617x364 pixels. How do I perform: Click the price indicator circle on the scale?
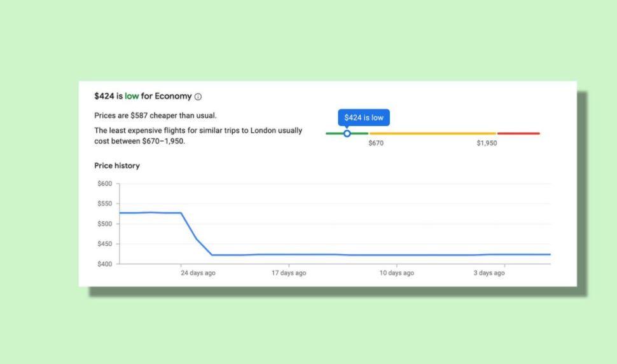[347, 133]
